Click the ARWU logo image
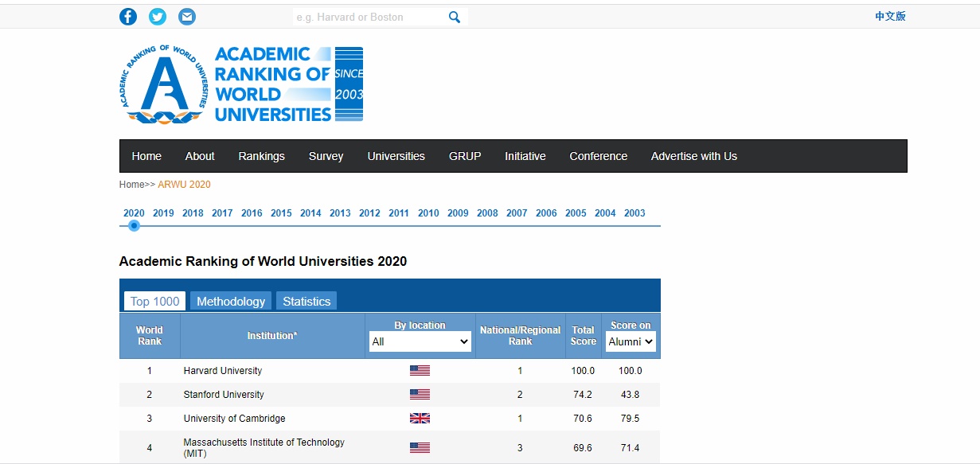The width and height of the screenshot is (980, 464). [241, 84]
